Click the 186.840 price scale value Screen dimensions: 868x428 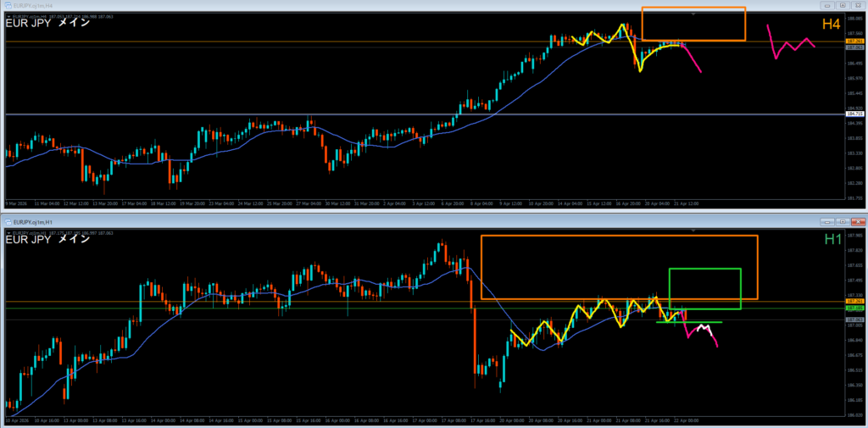[854, 340]
